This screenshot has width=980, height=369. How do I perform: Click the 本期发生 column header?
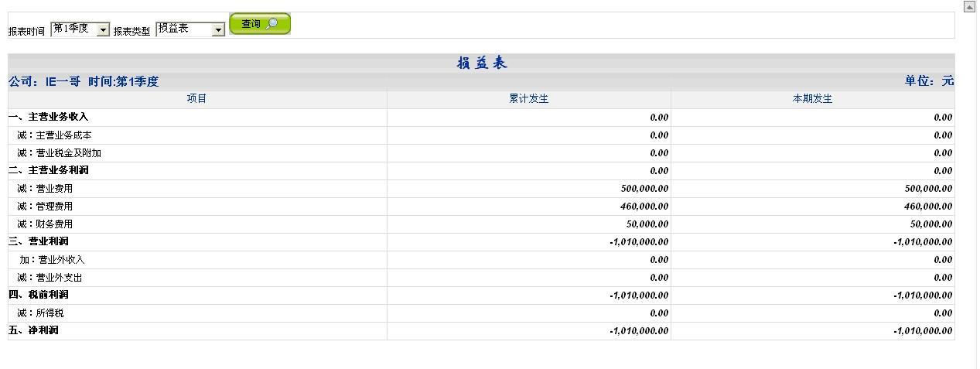coord(813,99)
